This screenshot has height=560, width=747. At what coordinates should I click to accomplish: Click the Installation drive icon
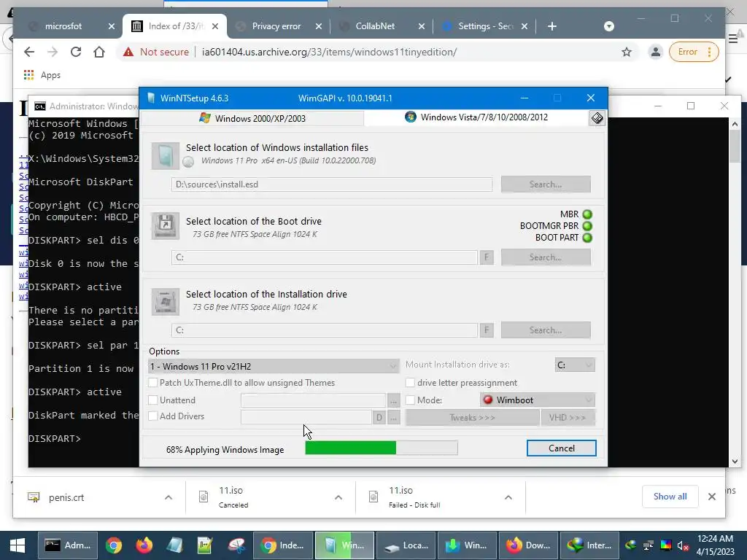tap(166, 301)
